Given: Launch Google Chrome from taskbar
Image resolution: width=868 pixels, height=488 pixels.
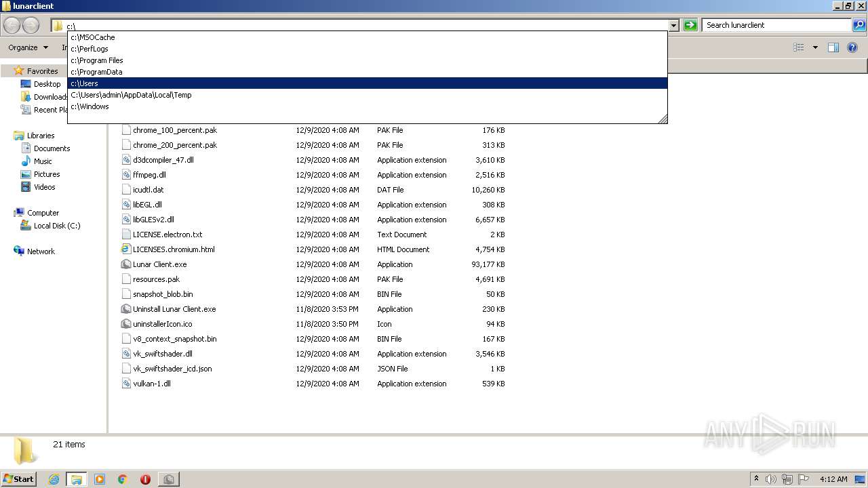Looking at the screenshot, I should pyautogui.click(x=123, y=479).
